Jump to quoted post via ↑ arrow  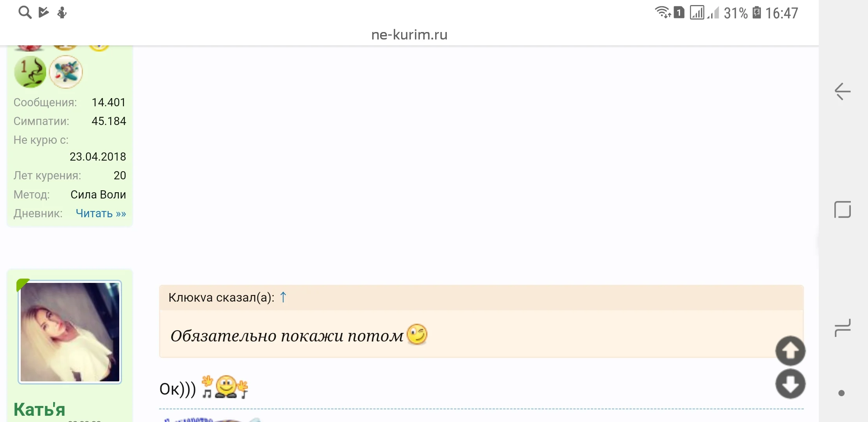282,297
